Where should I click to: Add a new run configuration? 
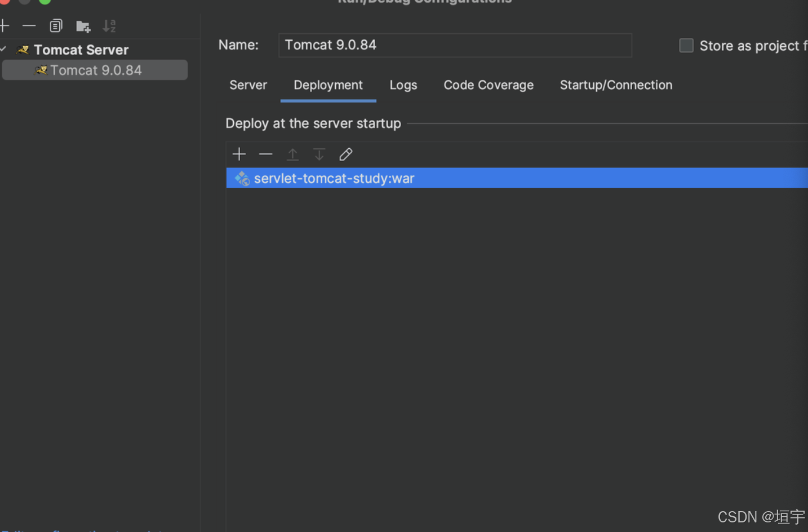click(5, 25)
